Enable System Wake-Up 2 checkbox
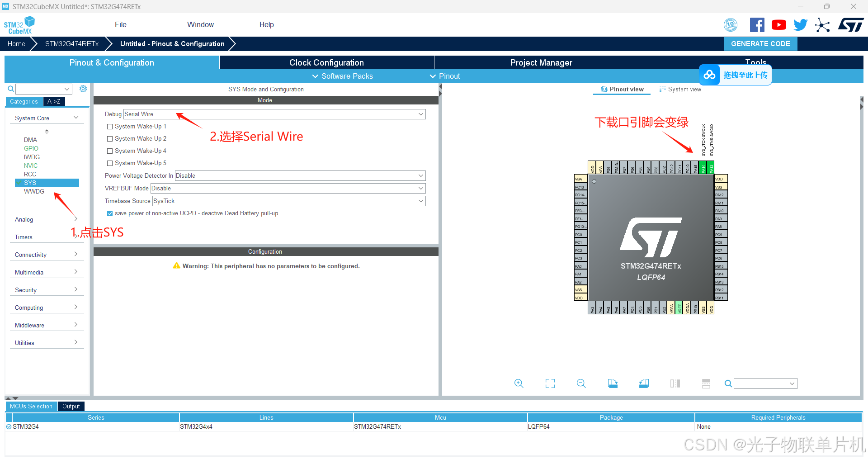 pos(110,139)
